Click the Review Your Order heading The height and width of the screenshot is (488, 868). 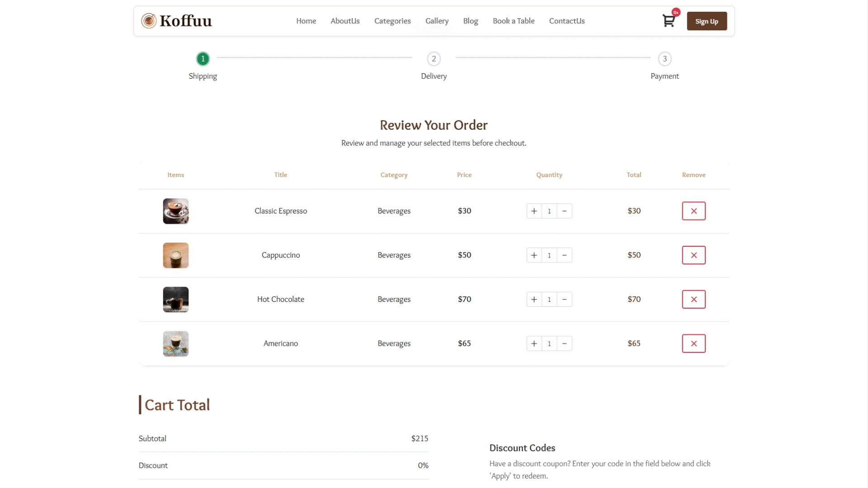[434, 125]
